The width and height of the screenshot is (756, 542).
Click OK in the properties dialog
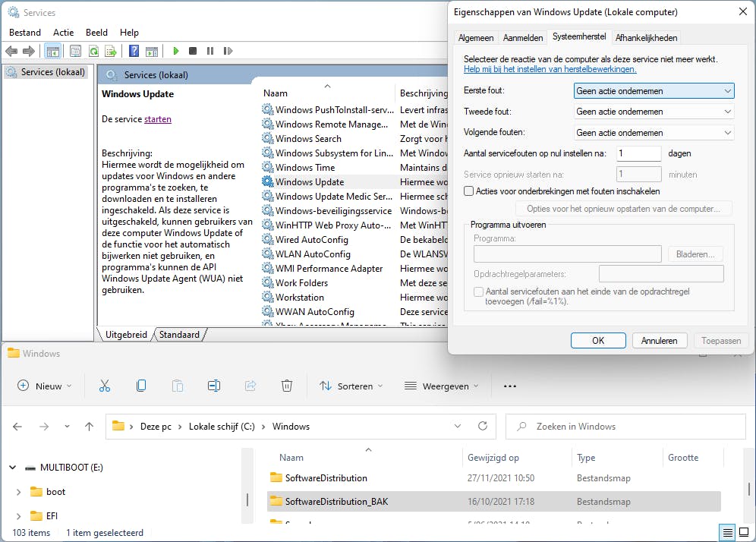(598, 340)
